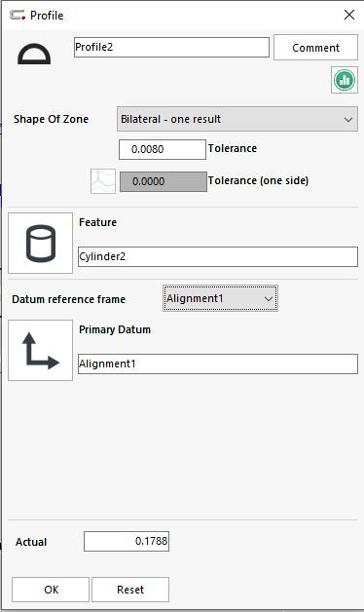Click the coordinate axes primary datum icon
Image resolution: width=364 pixels, height=612 pixels.
(x=41, y=350)
